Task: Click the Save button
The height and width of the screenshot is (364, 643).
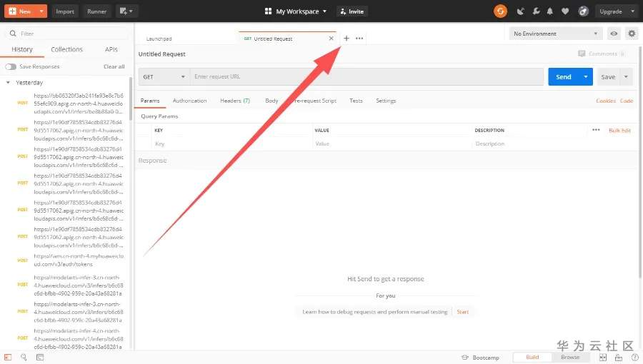Action: pyautogui.click(x=608, y=76)
